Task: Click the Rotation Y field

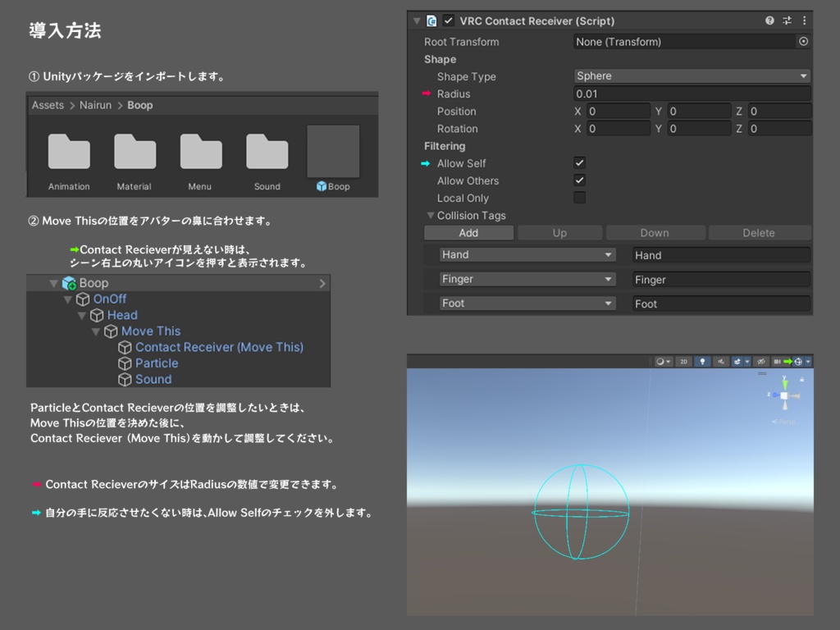Action: (x=699, y=129)
